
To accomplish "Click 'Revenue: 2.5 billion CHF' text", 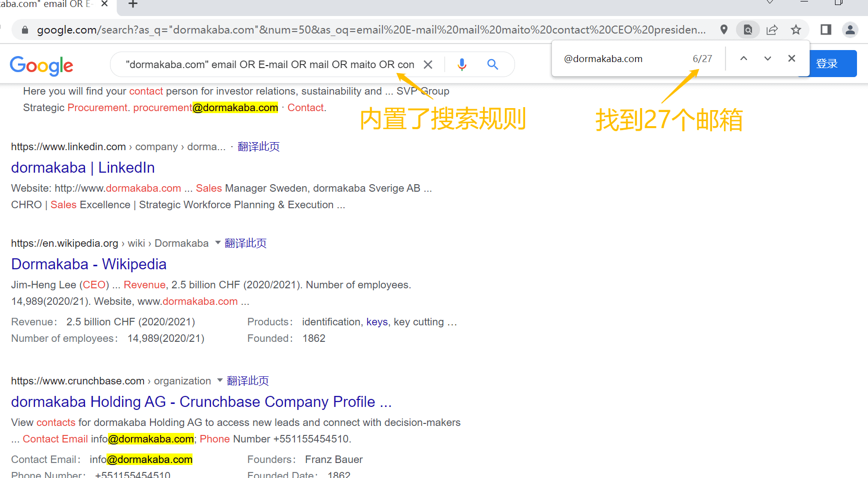I will [x=103, y=322].
